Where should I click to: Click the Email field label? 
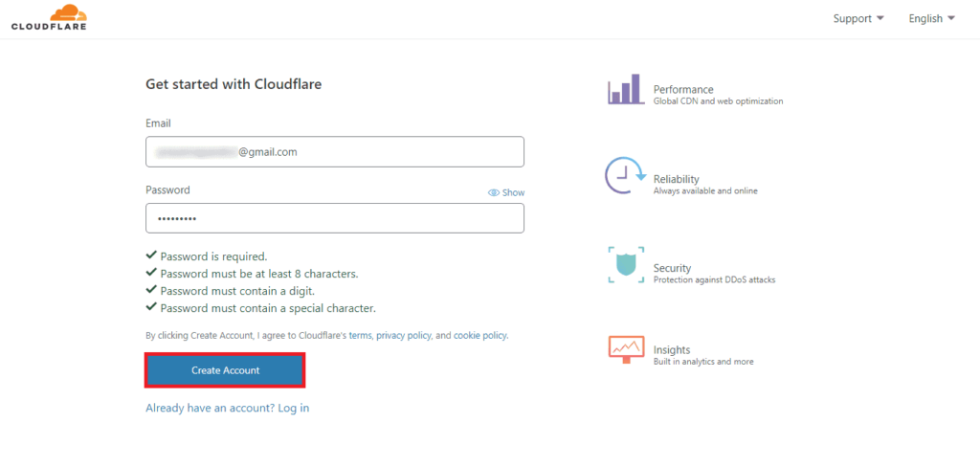(x=158, y=123)
